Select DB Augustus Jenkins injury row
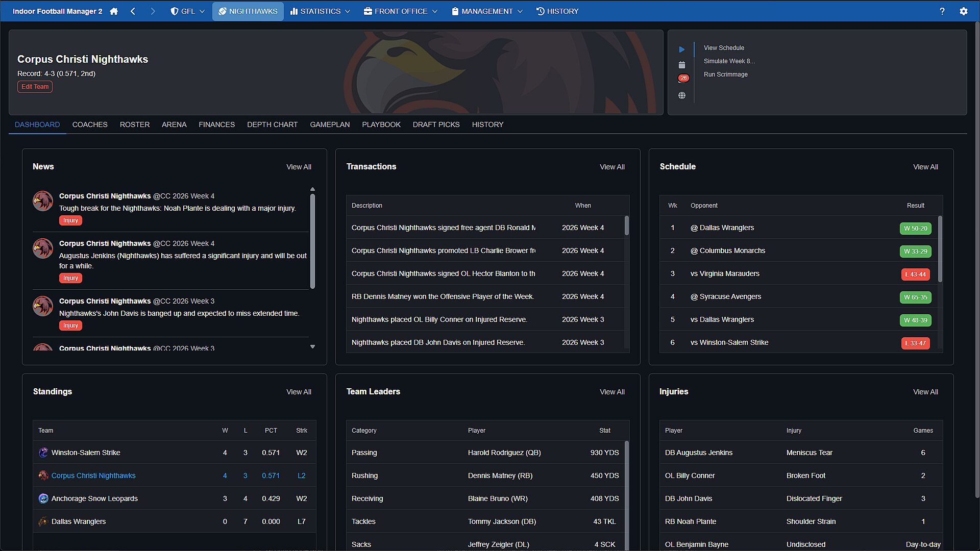Image resolution: width=980 pixels, height=551 pixels. point(801,453)
